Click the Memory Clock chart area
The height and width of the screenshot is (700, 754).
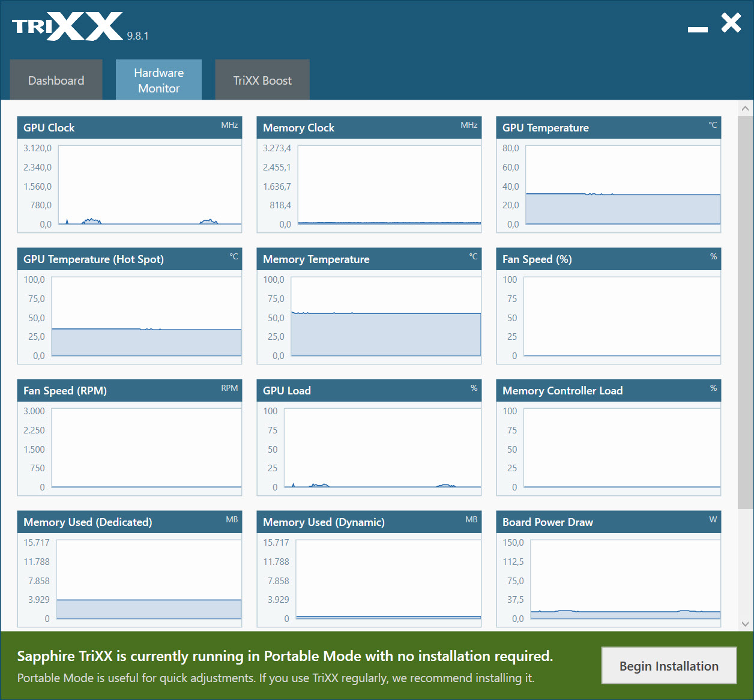390,185
